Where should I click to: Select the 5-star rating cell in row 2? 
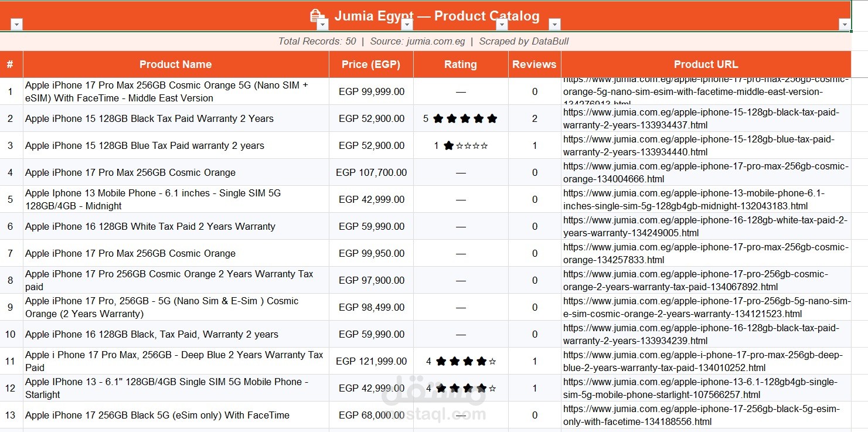point(461,118)
